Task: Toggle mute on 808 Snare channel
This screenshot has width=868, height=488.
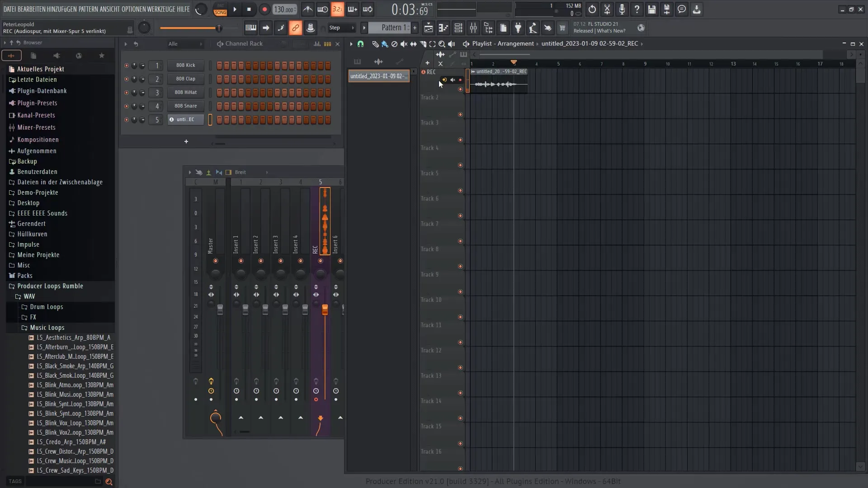Action: 126,105
